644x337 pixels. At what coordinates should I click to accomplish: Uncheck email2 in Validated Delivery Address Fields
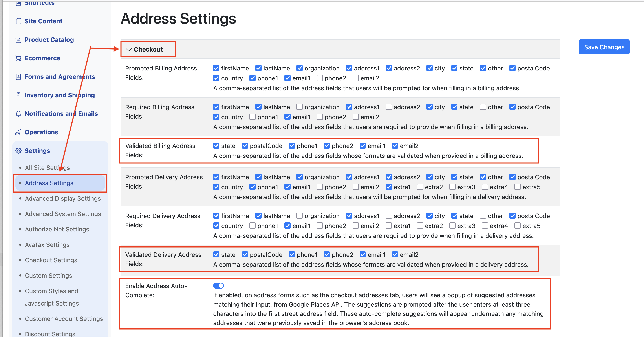pyautogui.click(x=395, y=255)
